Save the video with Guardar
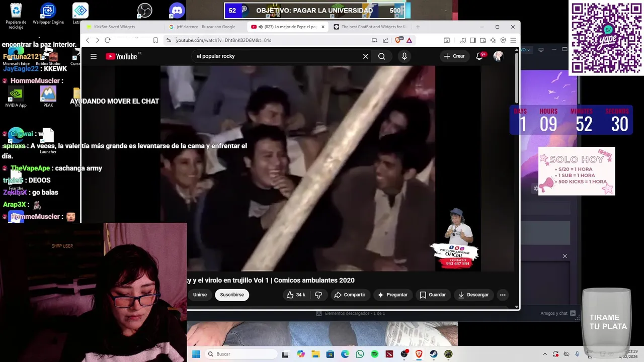The width and height of the screenshot is (644, 362). 433,295
